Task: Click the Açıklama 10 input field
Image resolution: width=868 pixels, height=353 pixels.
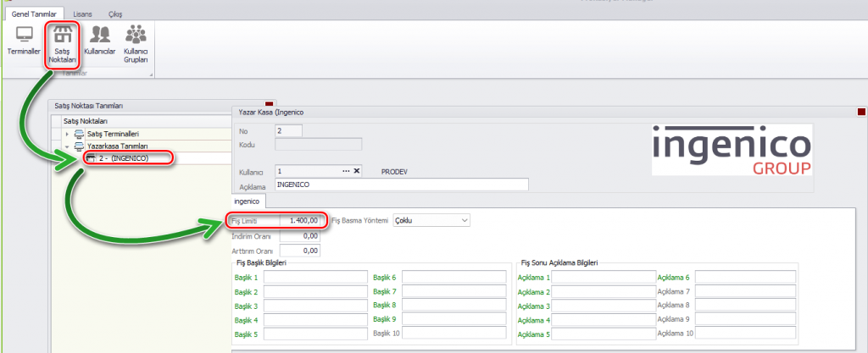Action: click(x=746, y=334)
